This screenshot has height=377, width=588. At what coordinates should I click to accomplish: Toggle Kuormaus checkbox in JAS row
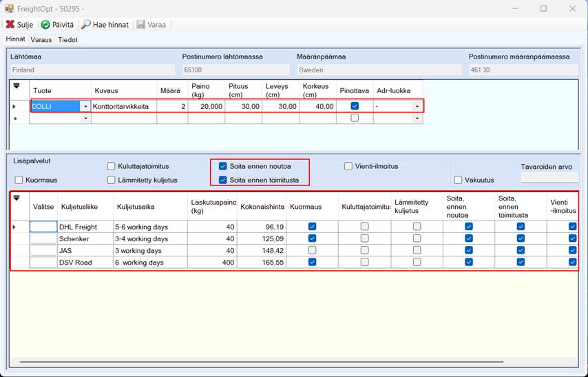(312, 250)
